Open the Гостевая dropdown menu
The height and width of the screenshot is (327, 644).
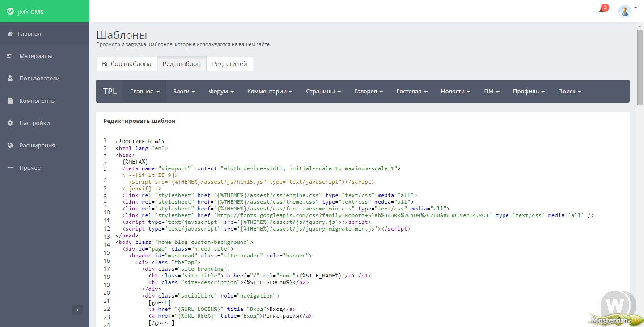point(412,91)
